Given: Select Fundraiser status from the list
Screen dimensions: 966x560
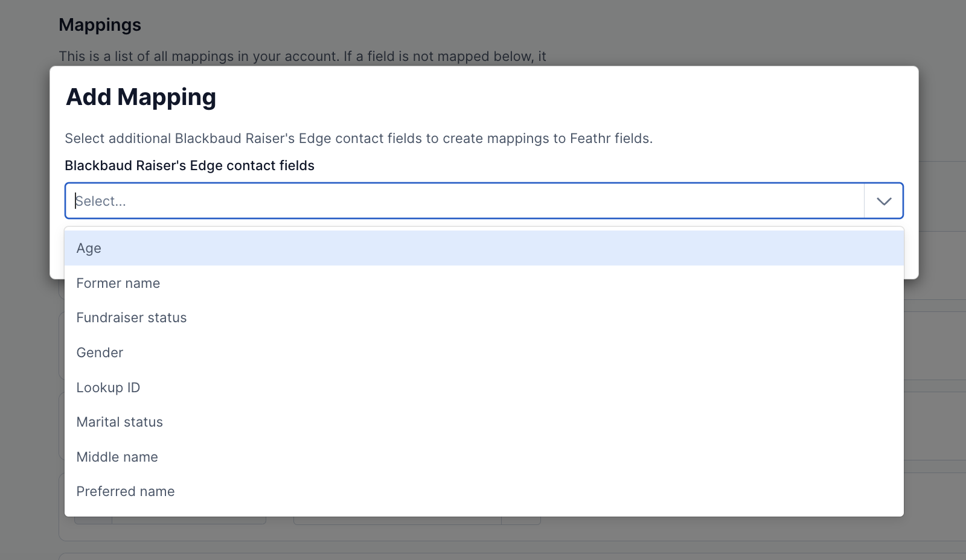Looking at the screenshot, I should coord(484,317).
